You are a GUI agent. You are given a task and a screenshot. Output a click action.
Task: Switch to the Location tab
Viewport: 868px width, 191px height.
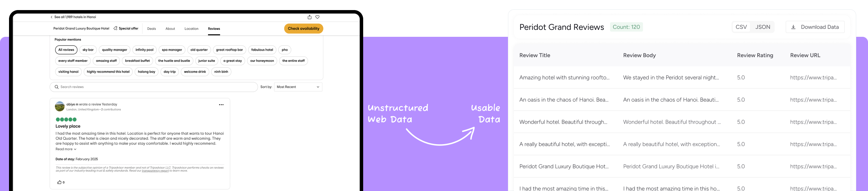191,29
